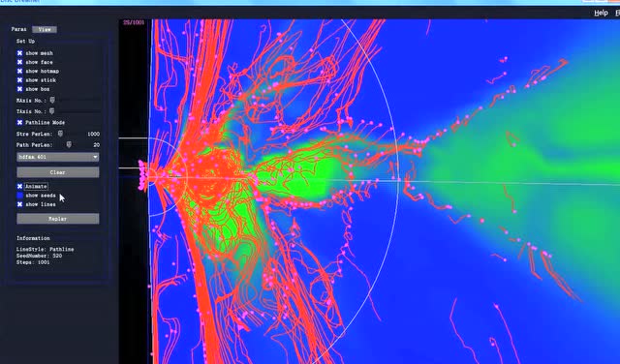Disable the Animate checkbox
The width and height of the screenshot is (620, 364).
[19, 186]
